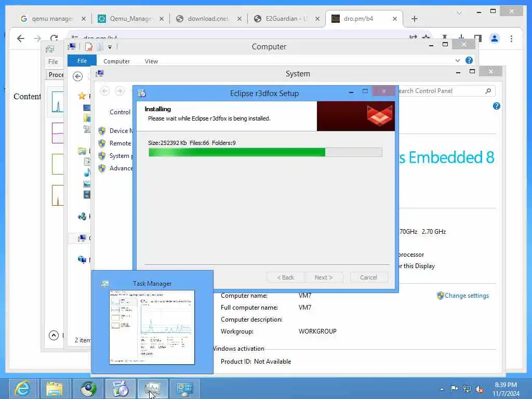Click the forward arrow in the System window
Image resolution: width=532 pixels, height=399 pixels.
119,91
